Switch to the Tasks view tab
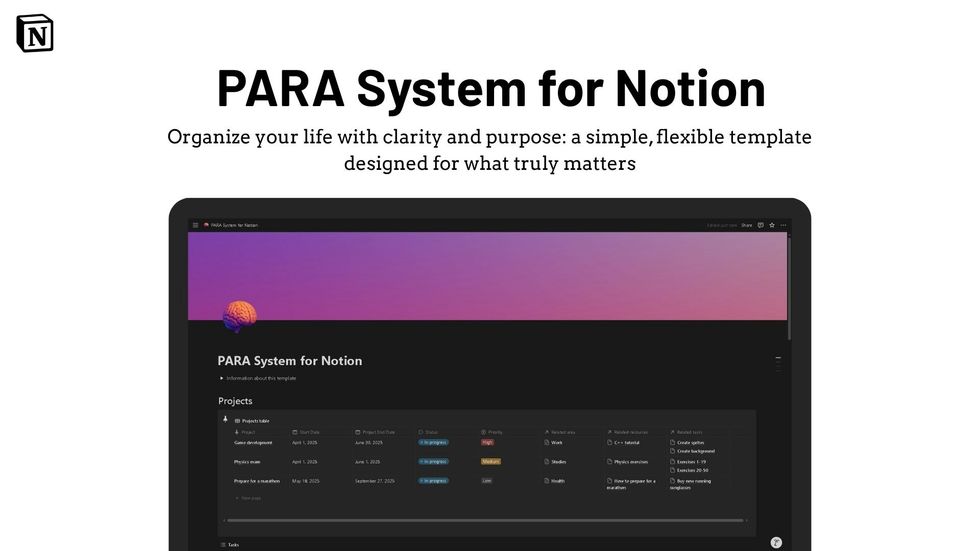980x551 pixels. [x=230, y=545]
